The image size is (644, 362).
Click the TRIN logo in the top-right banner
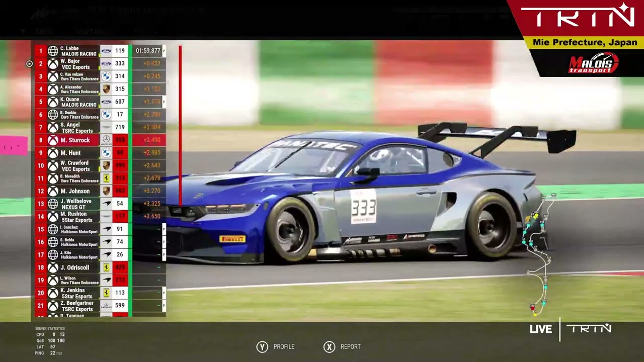click(x=578, y=17)
